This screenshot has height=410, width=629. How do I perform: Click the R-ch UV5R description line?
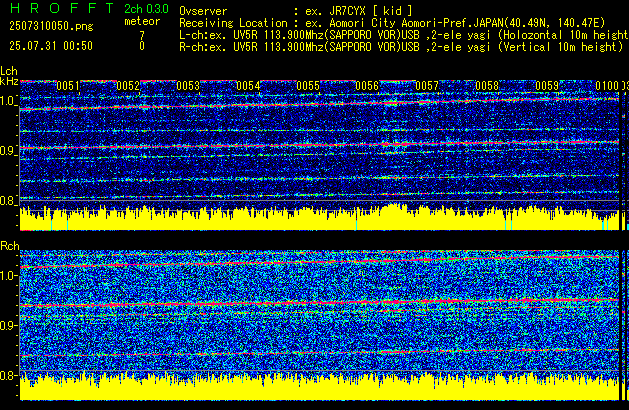(401, 47)
